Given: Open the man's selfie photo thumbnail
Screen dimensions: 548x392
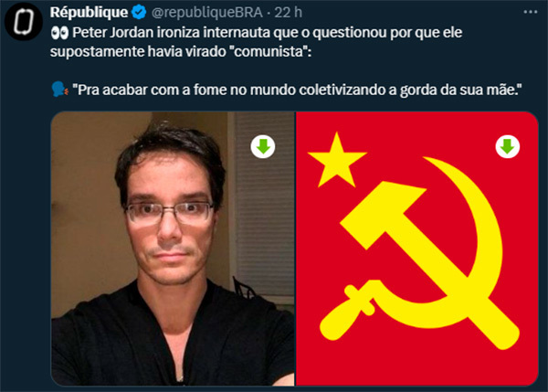Looking at the screenshot, I should (x=173, y=249).
